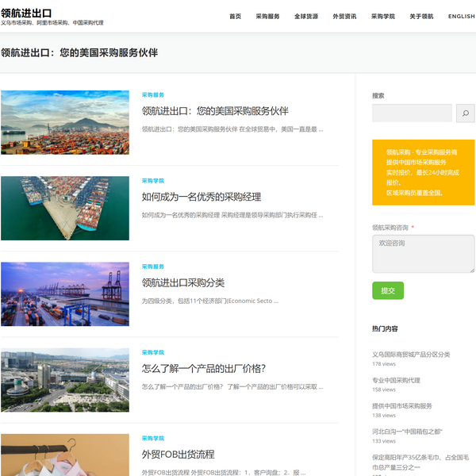Click the sidebar search input field
The image size is (476, 476).
[x=412, y=113]
